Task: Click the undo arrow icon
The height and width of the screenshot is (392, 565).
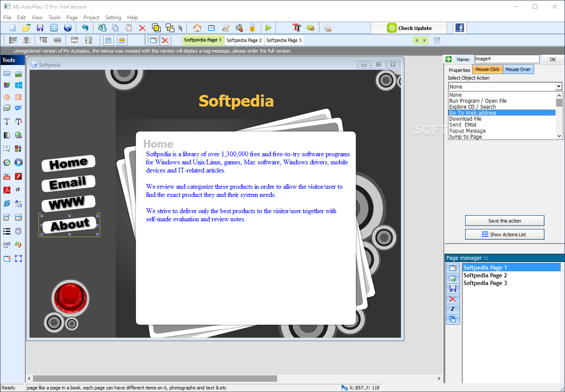Action: (x=85, y=28)
